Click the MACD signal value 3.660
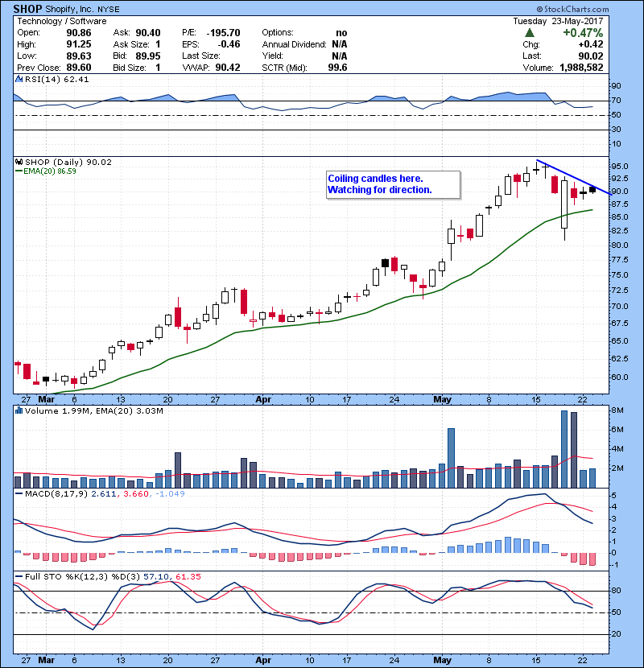The image size is (644, 668). pos(136,494)
